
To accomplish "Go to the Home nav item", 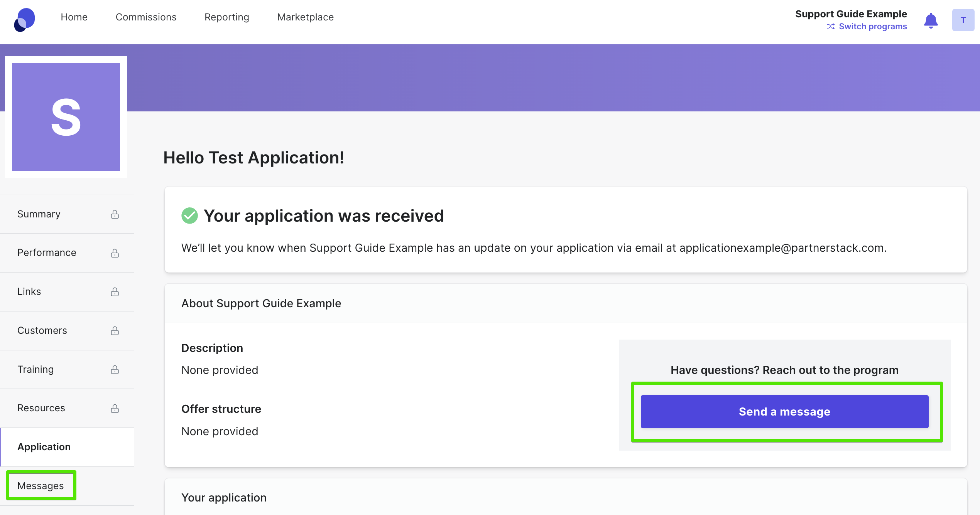I will point(74,17).
